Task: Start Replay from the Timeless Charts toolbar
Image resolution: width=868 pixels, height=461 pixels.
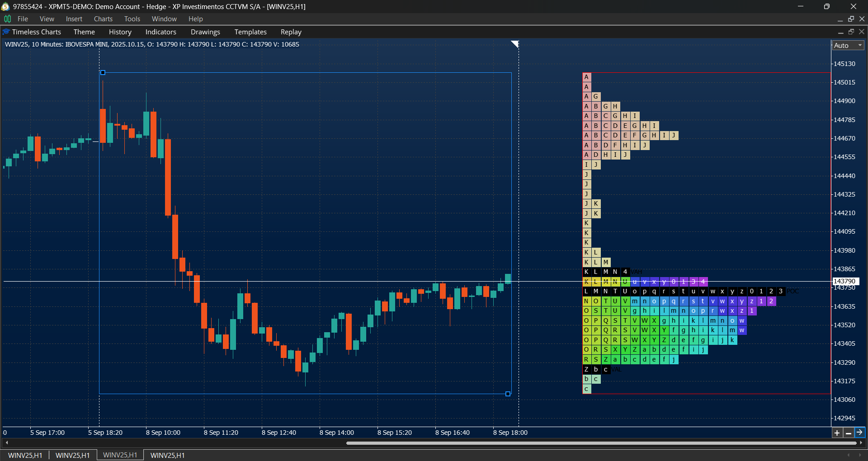Action: [x=290, y=32]
